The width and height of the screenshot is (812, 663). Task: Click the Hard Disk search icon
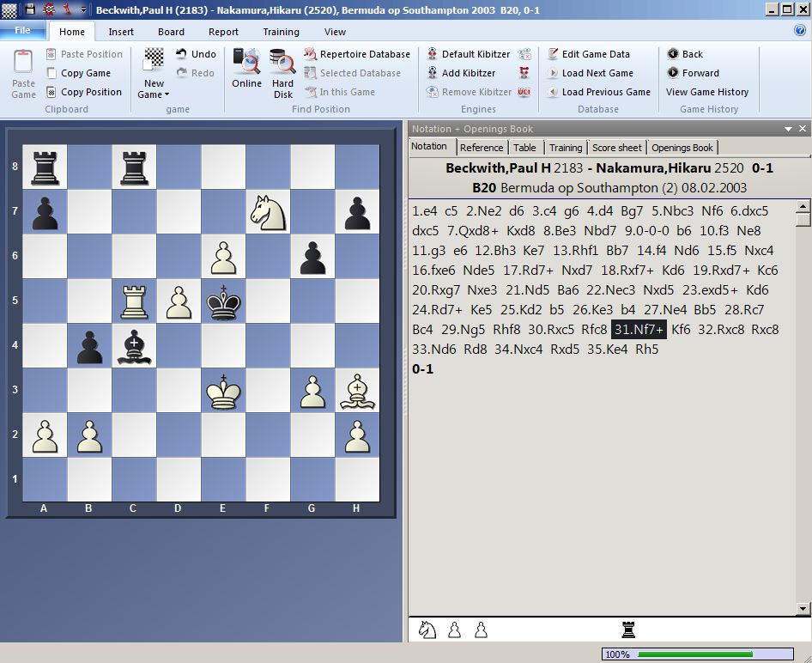[x=282, y=64]
